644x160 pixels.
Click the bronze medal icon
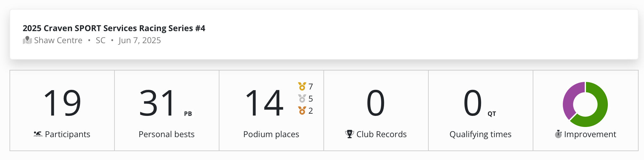click(302, 110)
